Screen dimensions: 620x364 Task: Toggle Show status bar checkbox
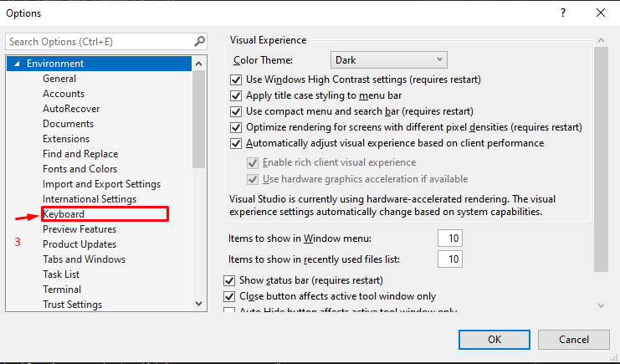click(229, 280)
